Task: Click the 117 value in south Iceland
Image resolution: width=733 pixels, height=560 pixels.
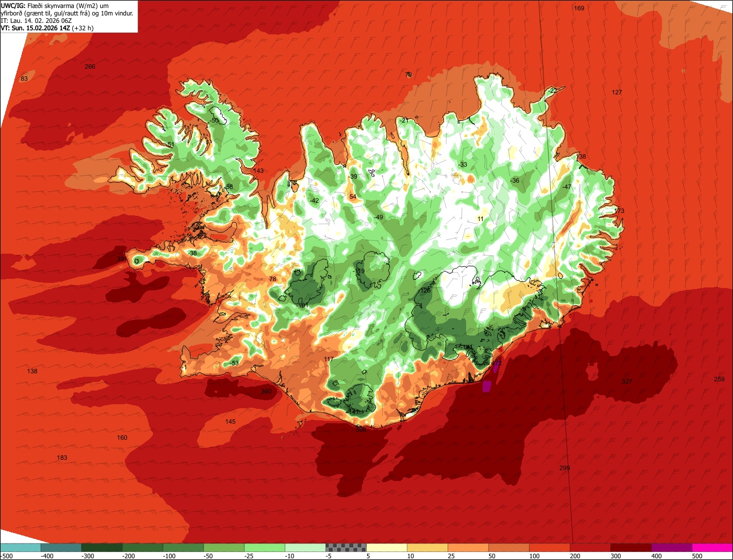Action: (329, 359)
